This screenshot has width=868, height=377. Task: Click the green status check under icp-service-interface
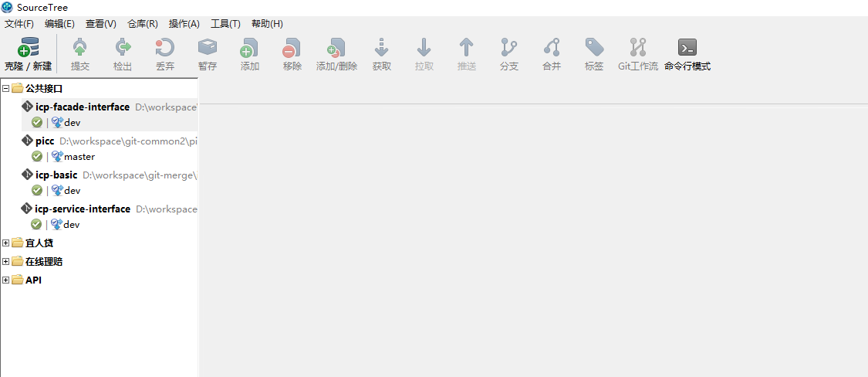click(37, 225)
